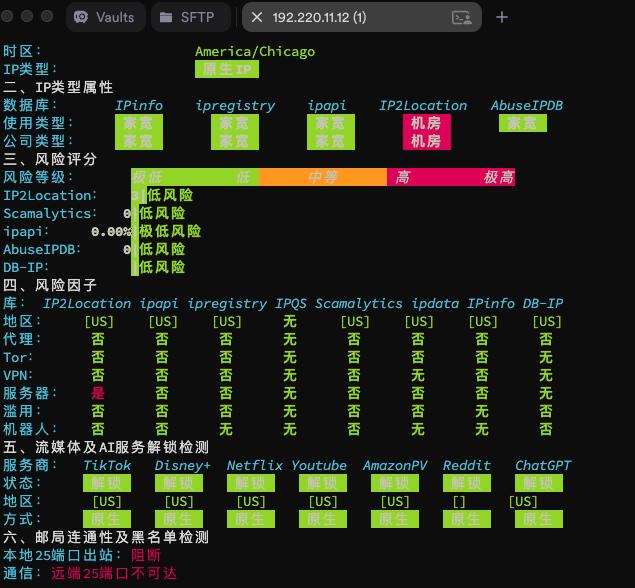Click the red "阻断" port status
Image resolution: width=635 pixels, height=588 pixels.
coord(146,555)
